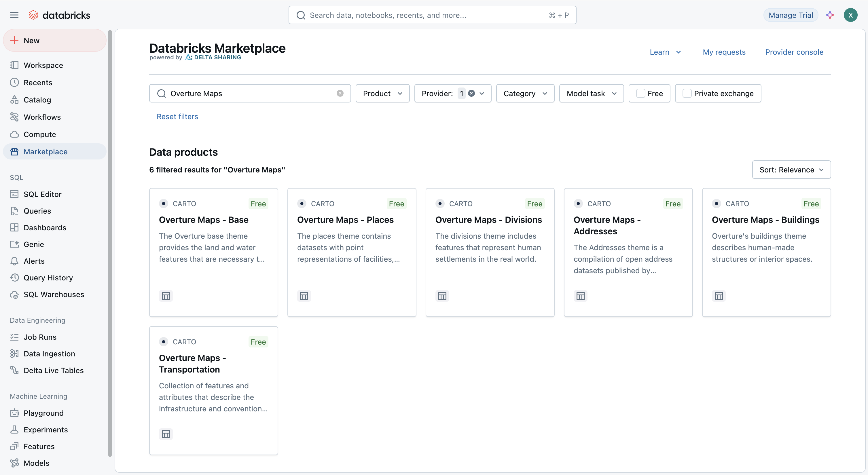This screenshot has width=868, height=475.
Task: Click the Compute cloud icon
Action: click(x=14, y=134)
